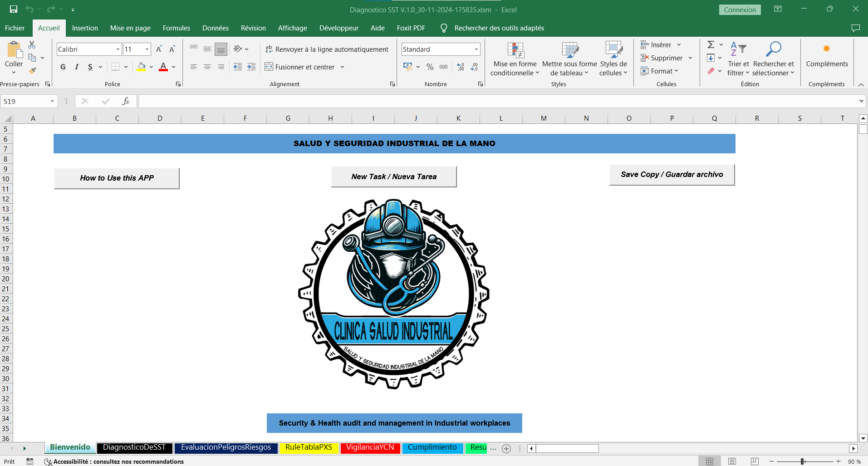The image size is (868, 466).
Task: Click the AutoSum sigma icon
Action: 711,44
